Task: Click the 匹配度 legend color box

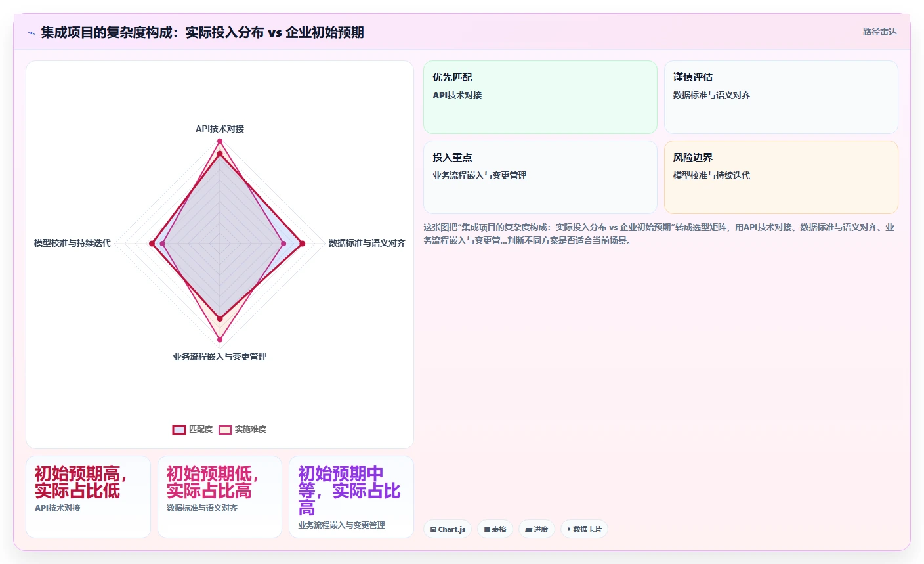Action: tap(179, 429)
